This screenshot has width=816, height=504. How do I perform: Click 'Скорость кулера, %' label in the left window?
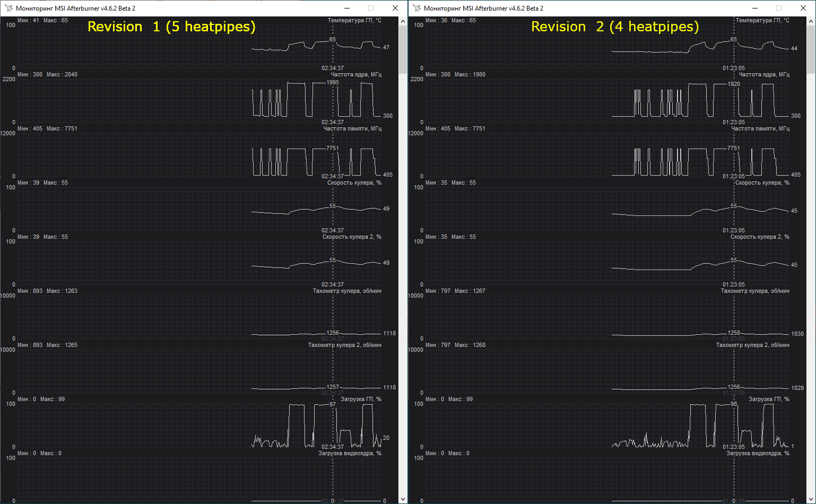click(x=354, y=183)
